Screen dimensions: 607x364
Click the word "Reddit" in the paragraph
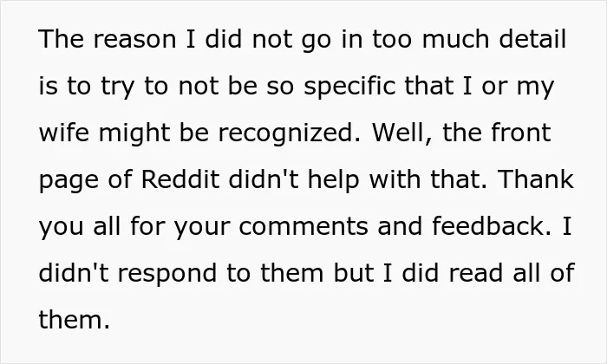180,179
